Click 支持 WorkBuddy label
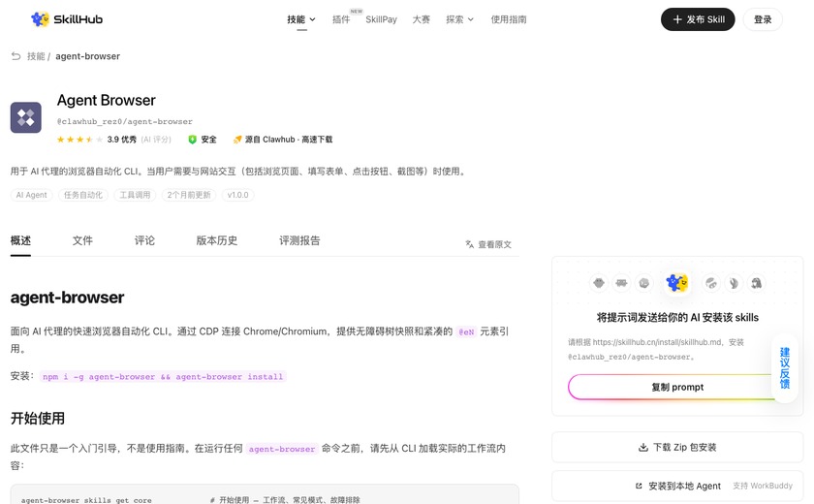Screen dimensions: 814x504 pyautogui.click(x=763, y=486)
